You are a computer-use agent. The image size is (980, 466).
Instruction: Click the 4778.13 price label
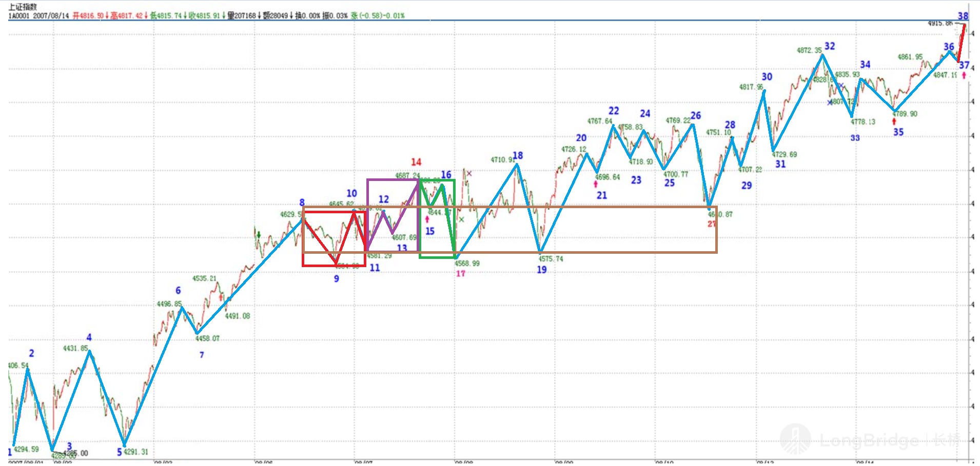coord(863,121)
